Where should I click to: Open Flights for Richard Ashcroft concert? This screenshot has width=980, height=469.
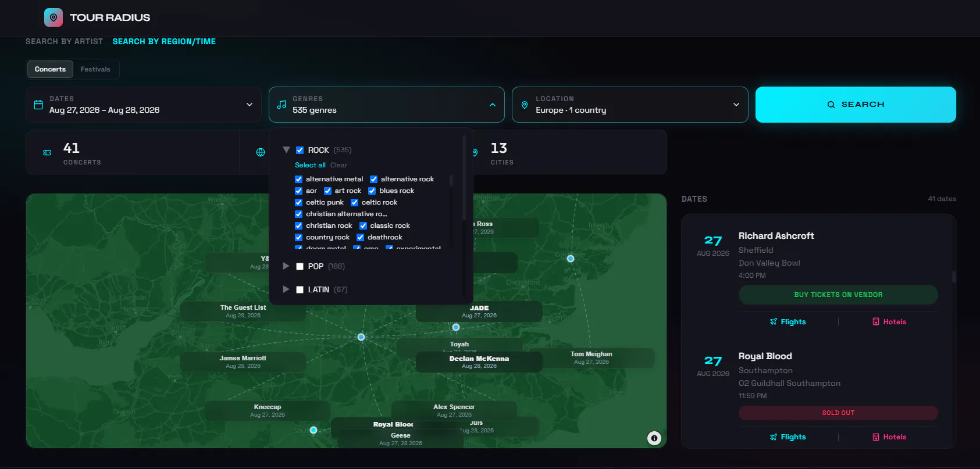click(788, 322)
